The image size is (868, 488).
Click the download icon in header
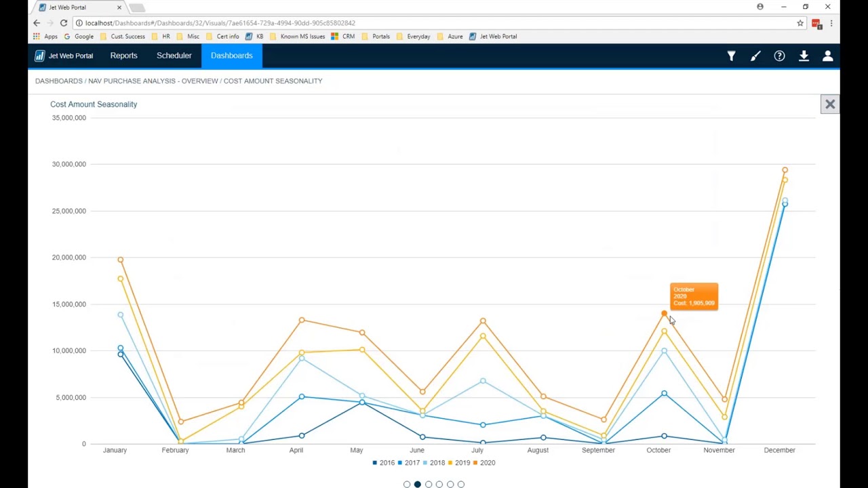click(804, 56)
